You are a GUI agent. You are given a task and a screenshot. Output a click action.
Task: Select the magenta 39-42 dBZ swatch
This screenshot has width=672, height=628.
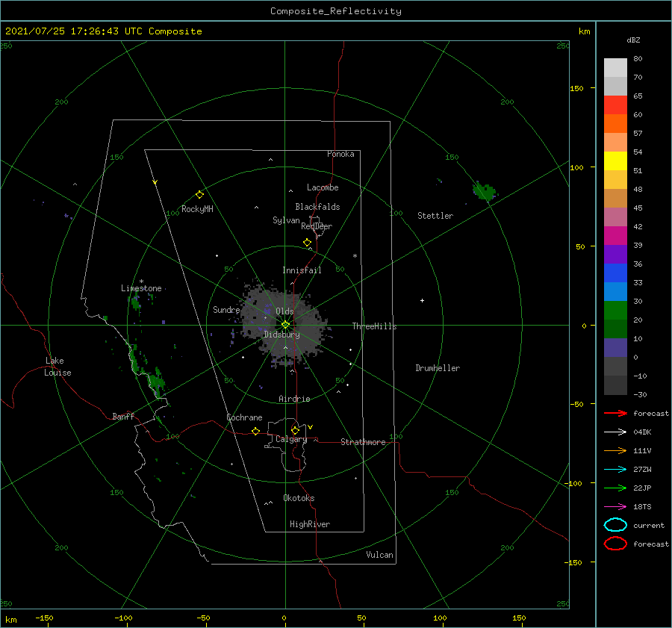coord(615,236)
